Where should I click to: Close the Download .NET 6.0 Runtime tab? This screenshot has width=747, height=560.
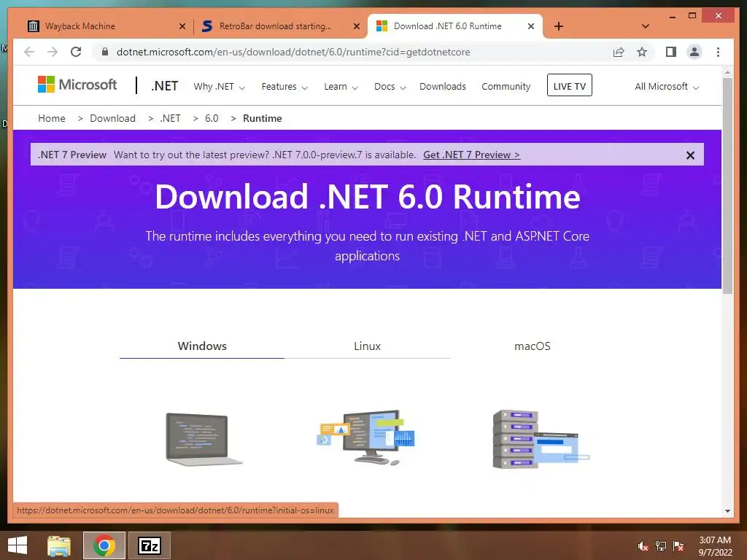pos(531,26)
